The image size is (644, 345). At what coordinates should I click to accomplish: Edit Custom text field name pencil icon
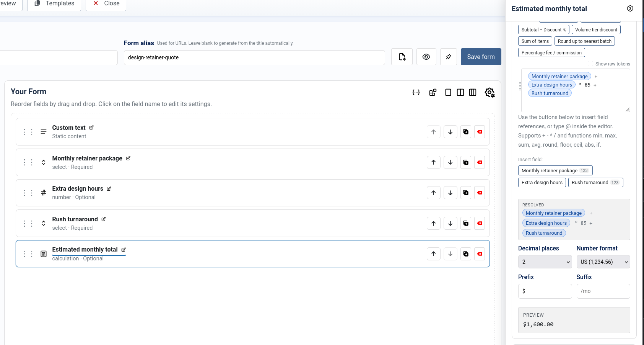coord(91,128)
